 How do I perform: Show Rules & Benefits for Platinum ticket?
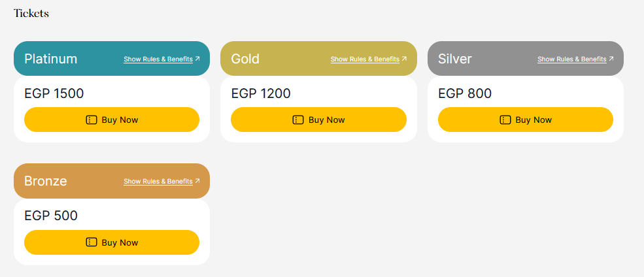(158, 59)
